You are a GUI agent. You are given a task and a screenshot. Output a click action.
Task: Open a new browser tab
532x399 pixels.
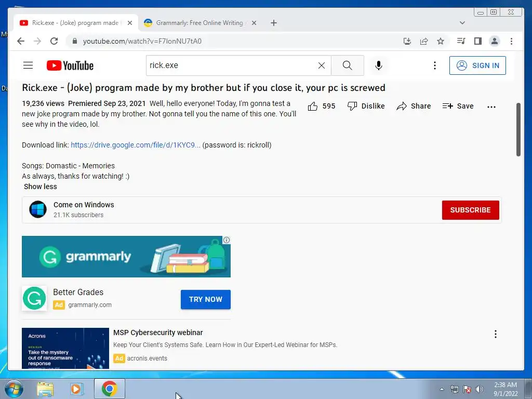(x=274, y=23)
